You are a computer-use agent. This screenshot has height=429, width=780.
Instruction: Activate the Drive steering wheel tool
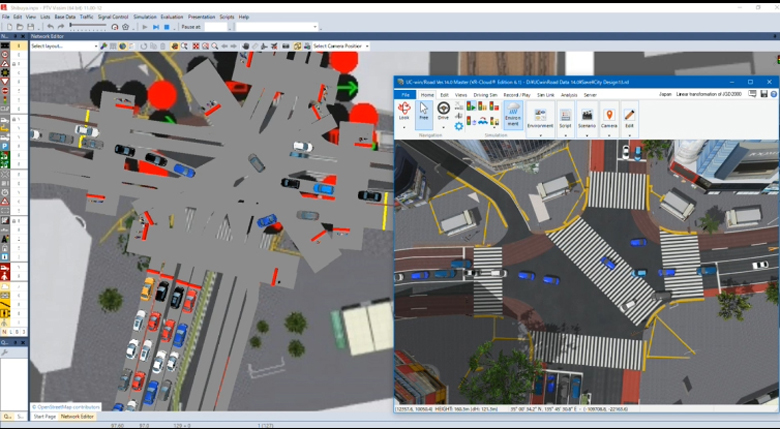tap(443, 110)
